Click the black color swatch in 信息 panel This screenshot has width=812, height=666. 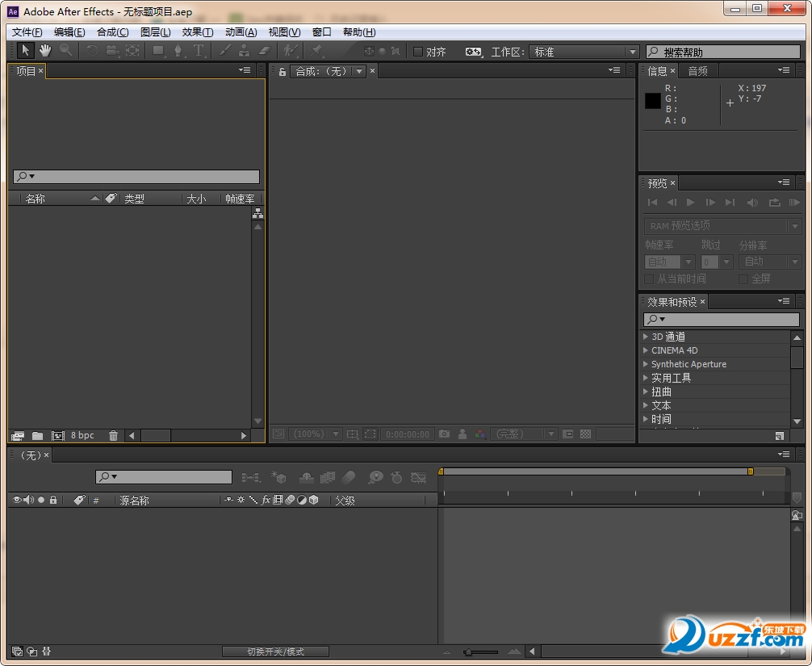pos(653,101)
